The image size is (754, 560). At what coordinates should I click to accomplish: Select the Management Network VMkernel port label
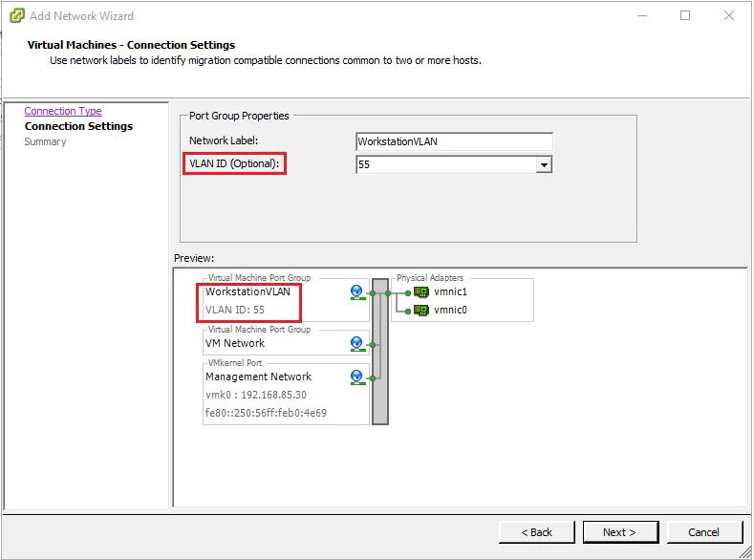(258, 377)
